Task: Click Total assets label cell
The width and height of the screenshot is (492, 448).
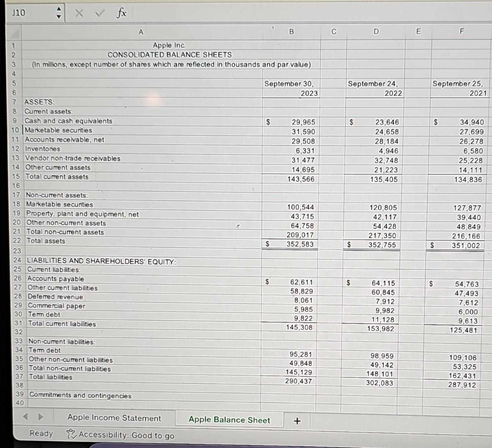Action: 46,241
